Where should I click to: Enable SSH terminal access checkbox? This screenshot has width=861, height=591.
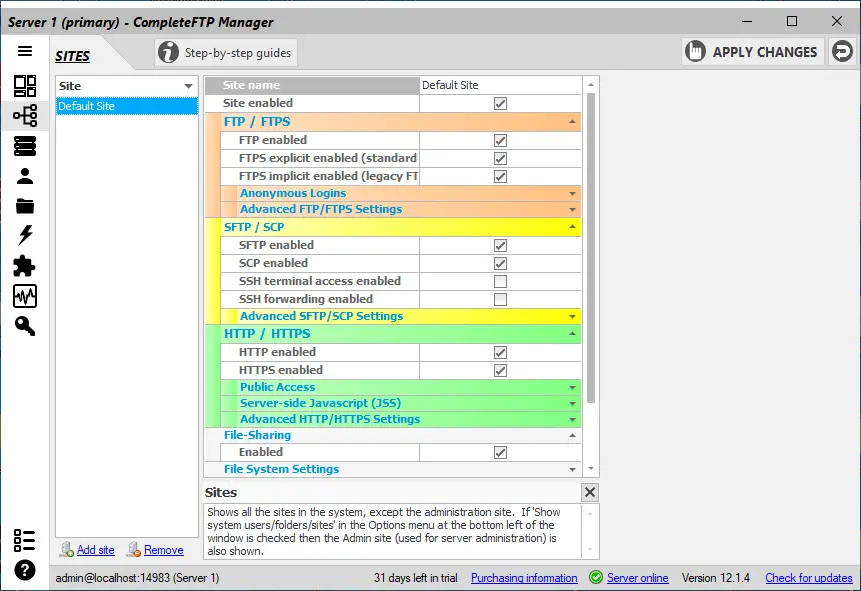500,281
